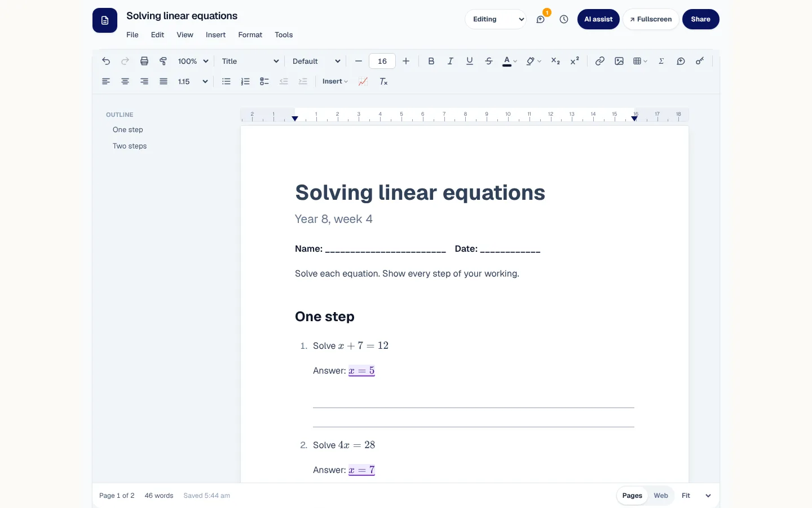The height and width of the screenshot is (508, 812).
Task: Enter Fullscreen mode
Action: tap(651, 19)
